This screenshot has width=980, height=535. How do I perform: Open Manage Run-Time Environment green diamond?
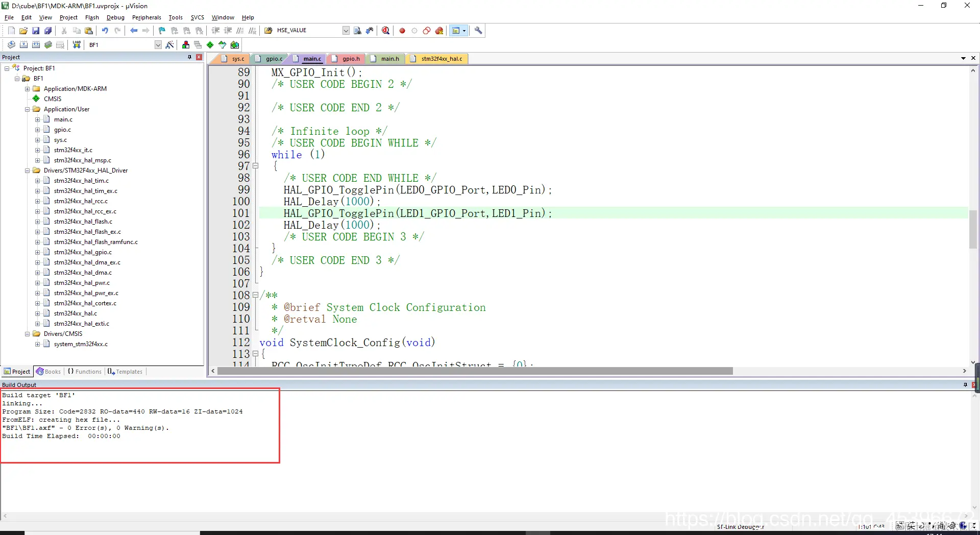[210, 45]
